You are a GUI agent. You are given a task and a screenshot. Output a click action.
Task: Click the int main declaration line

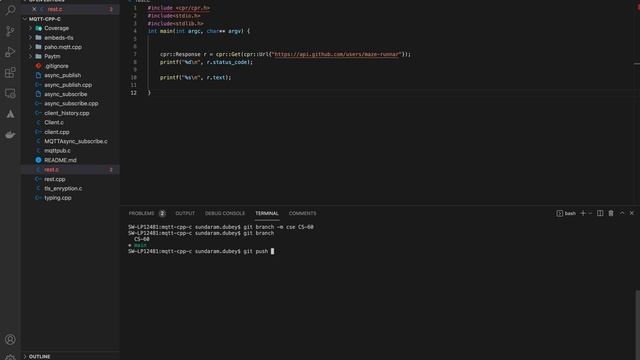198,31
